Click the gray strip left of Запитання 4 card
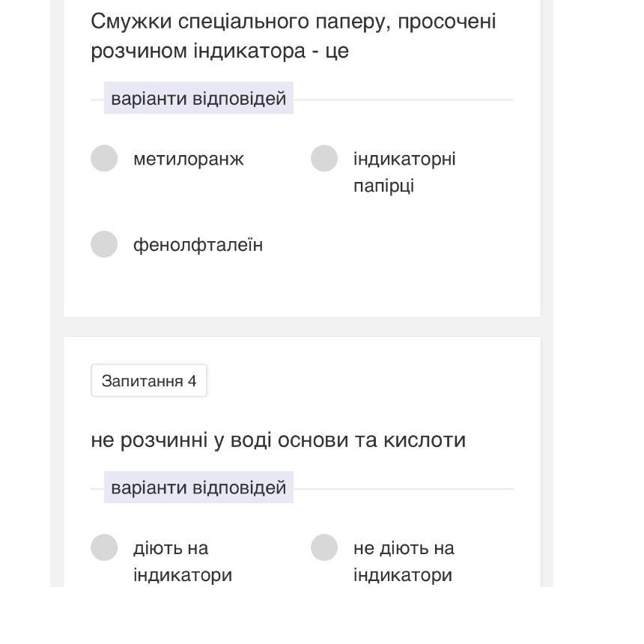The height and width of the screenshot is (644, 644). [57, 449]
